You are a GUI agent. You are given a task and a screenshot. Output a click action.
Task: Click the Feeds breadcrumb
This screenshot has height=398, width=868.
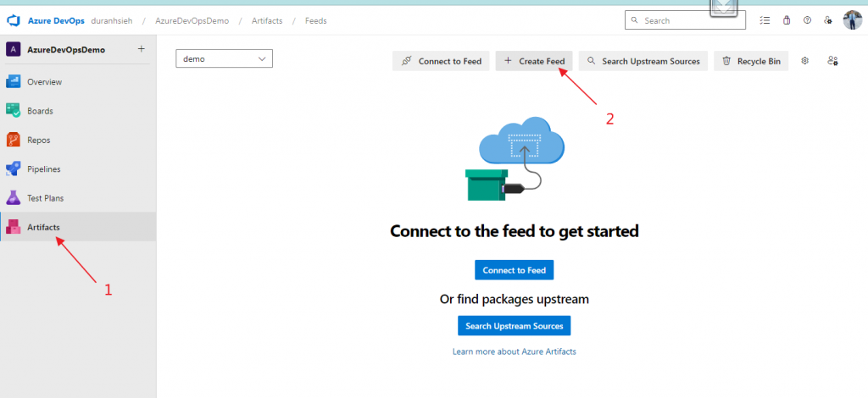click(316, 21)
